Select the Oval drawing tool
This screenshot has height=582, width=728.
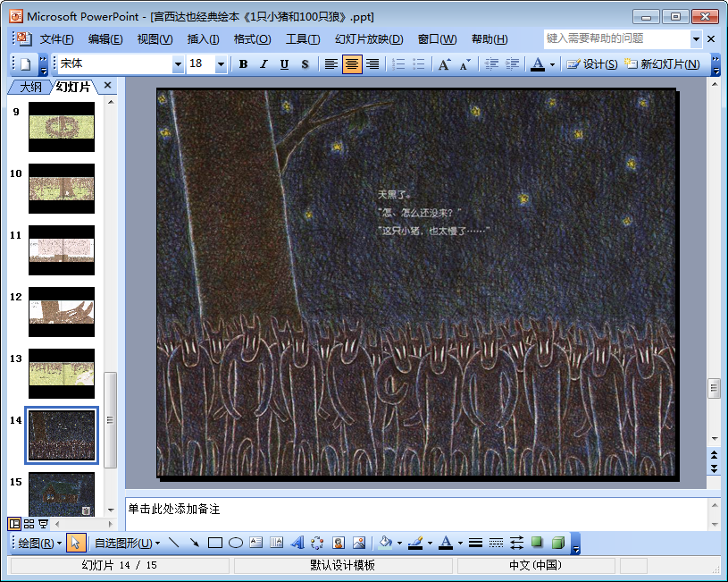[x=236, y=543]
